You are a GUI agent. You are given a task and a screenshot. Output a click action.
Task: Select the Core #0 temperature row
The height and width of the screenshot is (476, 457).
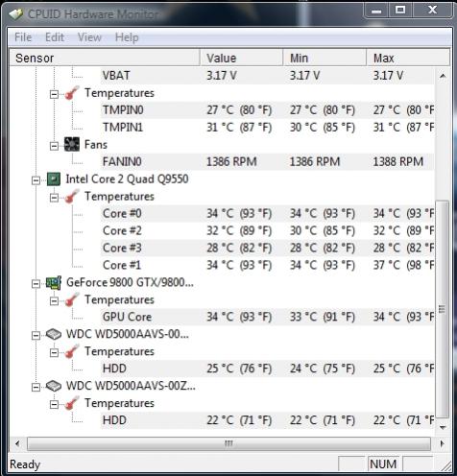[268, 213]
